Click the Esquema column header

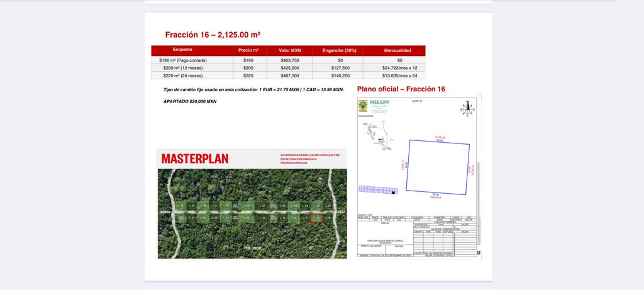point(182,50)
